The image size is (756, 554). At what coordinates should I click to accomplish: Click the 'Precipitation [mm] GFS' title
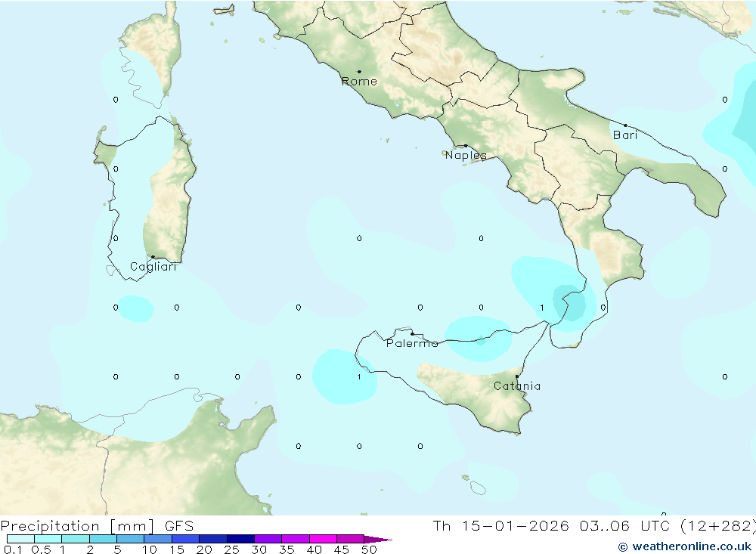click(x=97, y=525)
